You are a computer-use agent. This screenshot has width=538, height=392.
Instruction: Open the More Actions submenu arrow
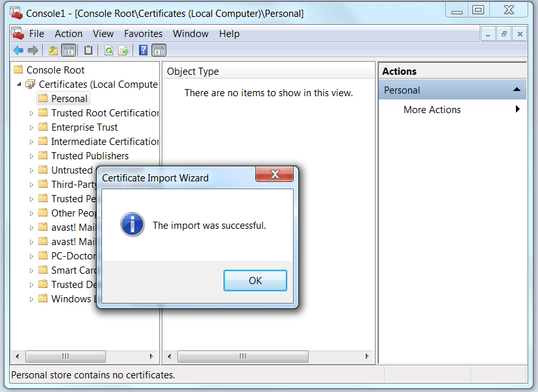click(517, 109)
